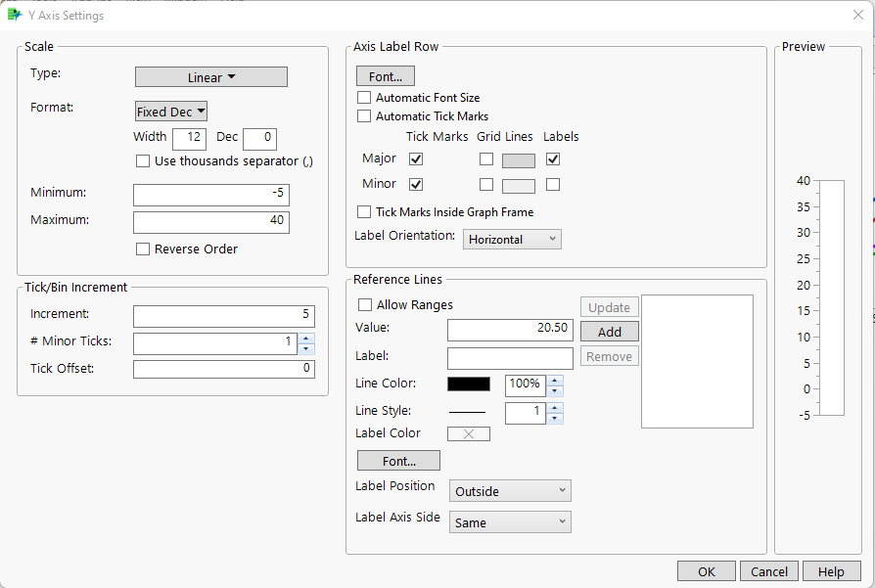Open the Label Position dropdown
The width and height of the screenshot is (875, 588).
click(509, 490)
